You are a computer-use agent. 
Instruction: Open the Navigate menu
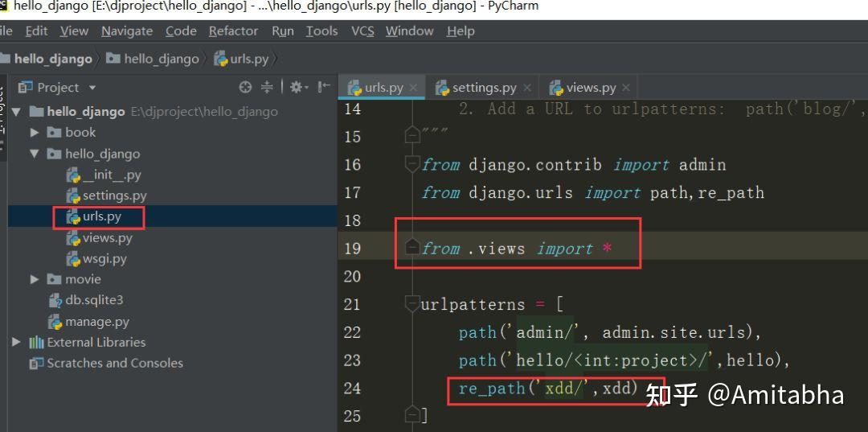(x=127, y=31)
